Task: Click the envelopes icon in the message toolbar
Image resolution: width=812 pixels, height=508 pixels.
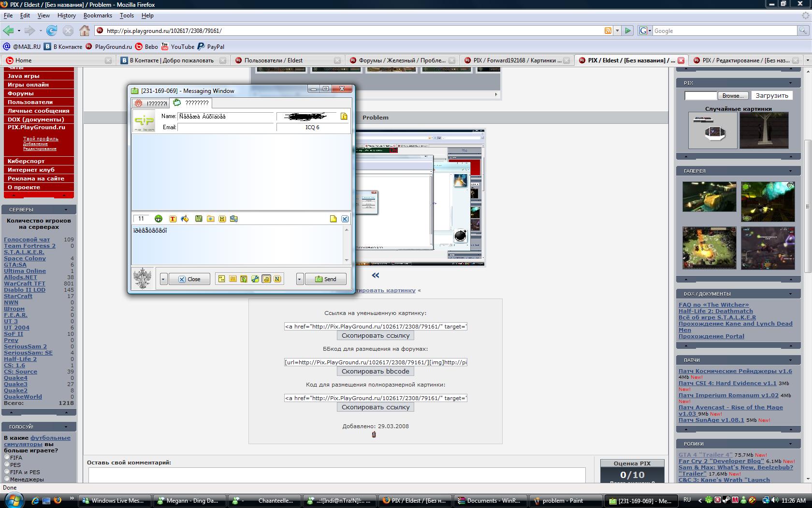Action: [234, 219]
